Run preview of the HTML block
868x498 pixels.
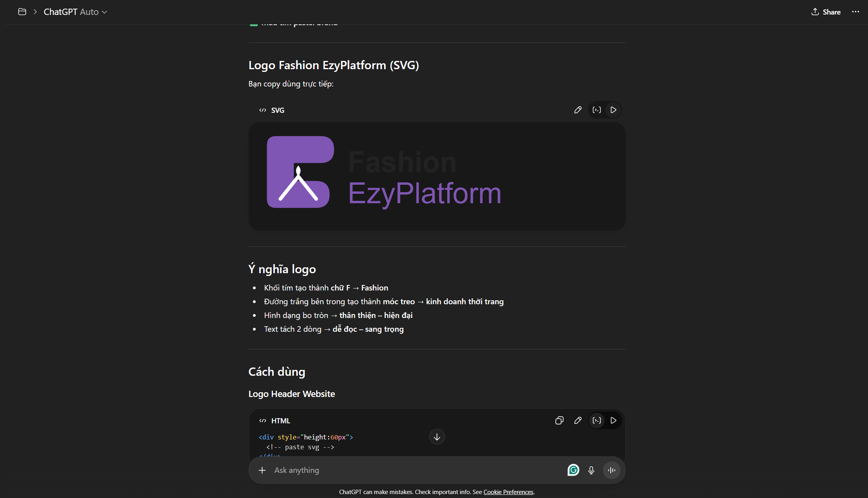[x=613, y=421]
